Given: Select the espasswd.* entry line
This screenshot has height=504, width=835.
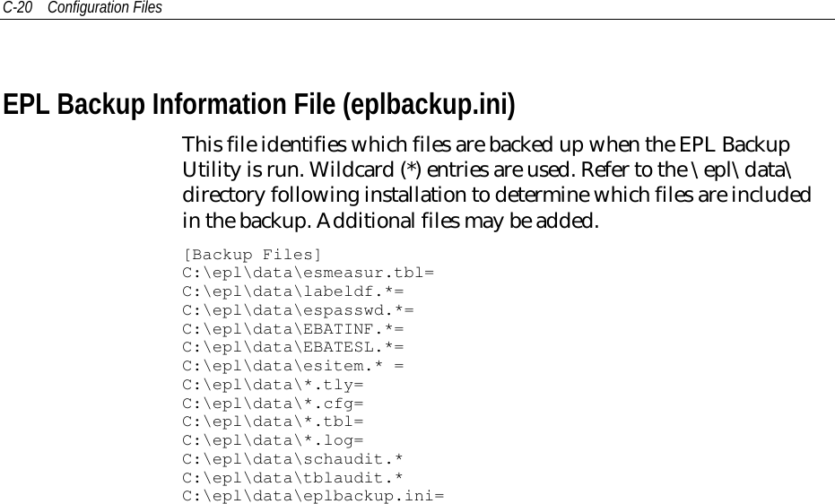Looking at the screenshot, I should coord(298,310).
